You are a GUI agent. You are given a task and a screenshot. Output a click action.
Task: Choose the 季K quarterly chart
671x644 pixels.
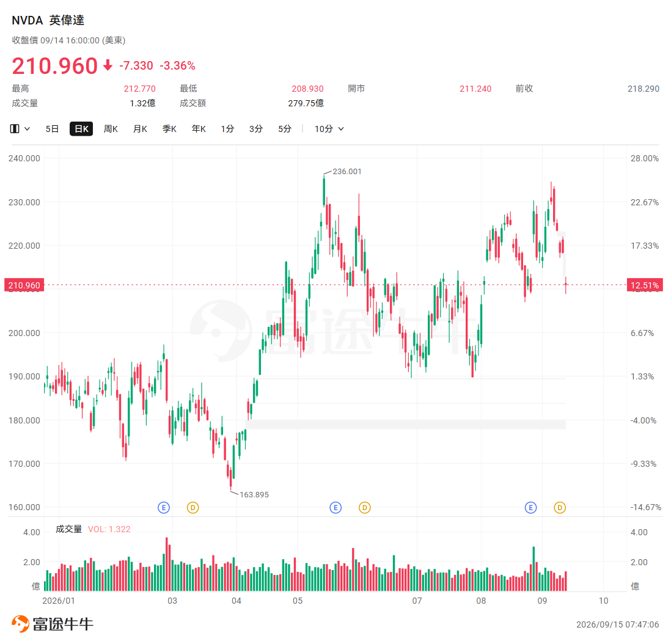pos(169,129)
